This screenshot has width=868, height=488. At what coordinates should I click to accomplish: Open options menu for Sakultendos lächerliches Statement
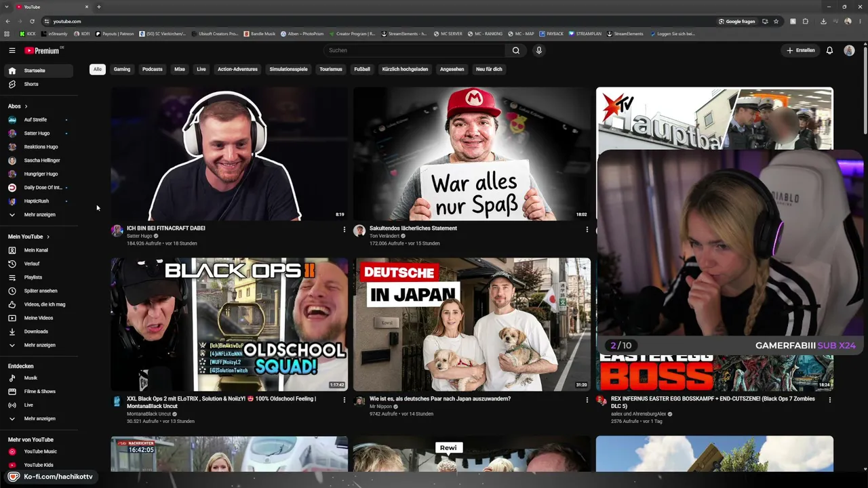point(587,230)
